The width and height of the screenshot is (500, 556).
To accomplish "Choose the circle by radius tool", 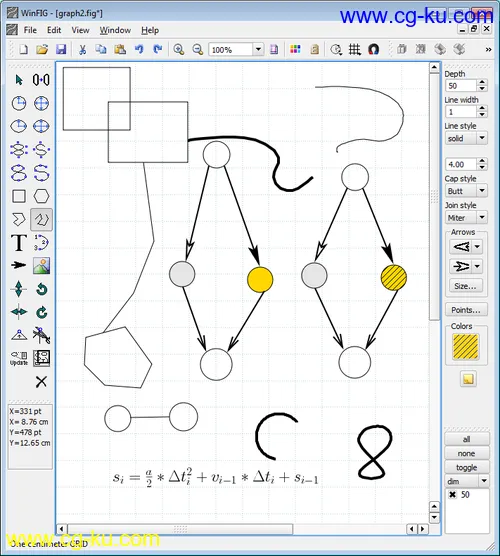I will click(19, 103).
